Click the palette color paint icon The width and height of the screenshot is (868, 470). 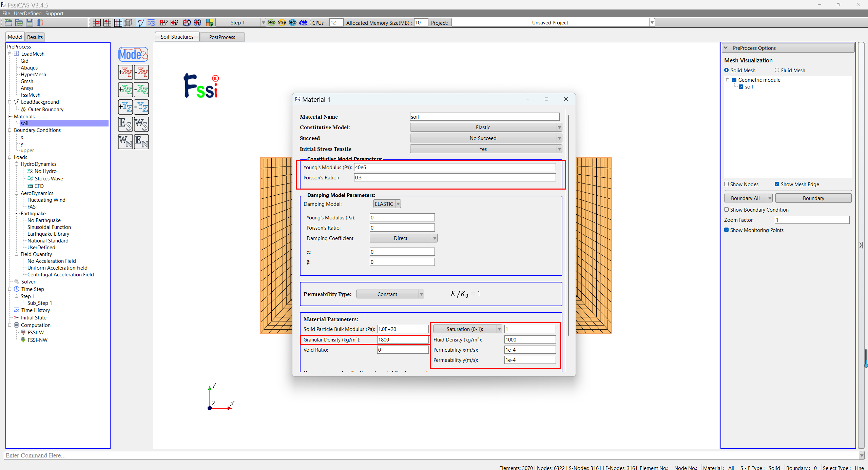pyautogui.click(x=210, y=23)
